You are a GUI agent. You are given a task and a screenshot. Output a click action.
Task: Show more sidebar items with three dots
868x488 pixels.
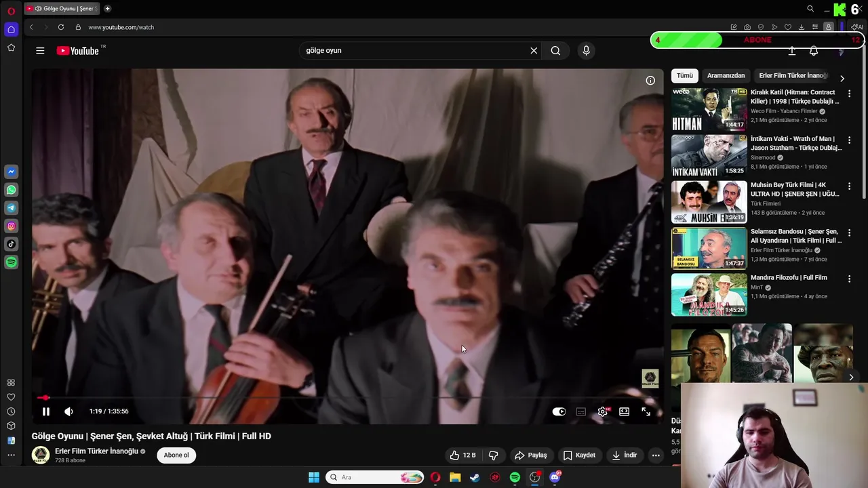11,455
